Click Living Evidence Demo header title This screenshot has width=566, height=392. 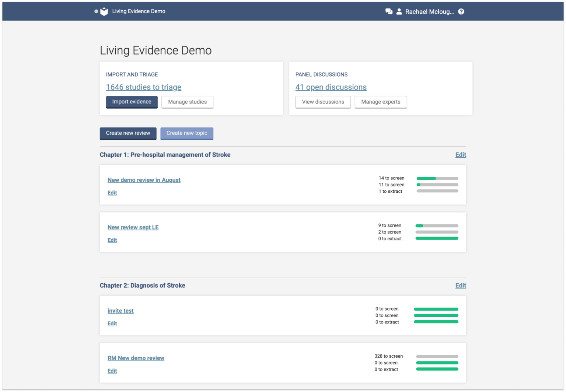click(139, 11)
